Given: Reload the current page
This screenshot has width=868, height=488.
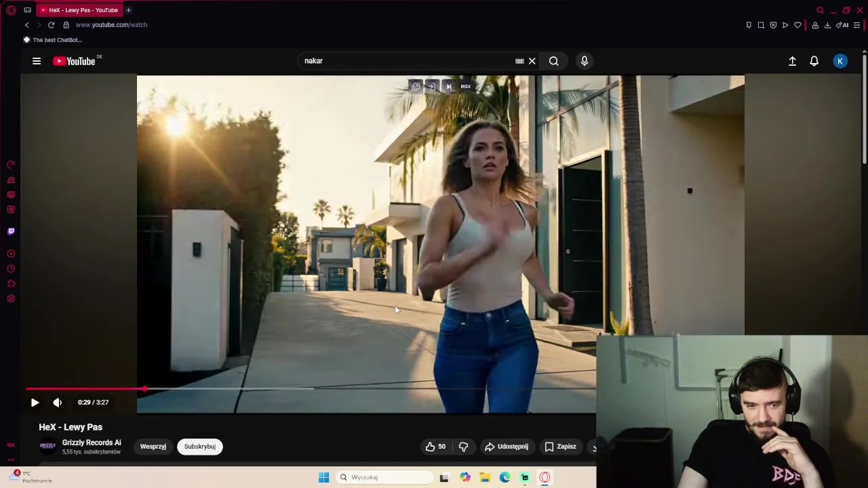Looking at the screenshot, I should tap(51, 25).
